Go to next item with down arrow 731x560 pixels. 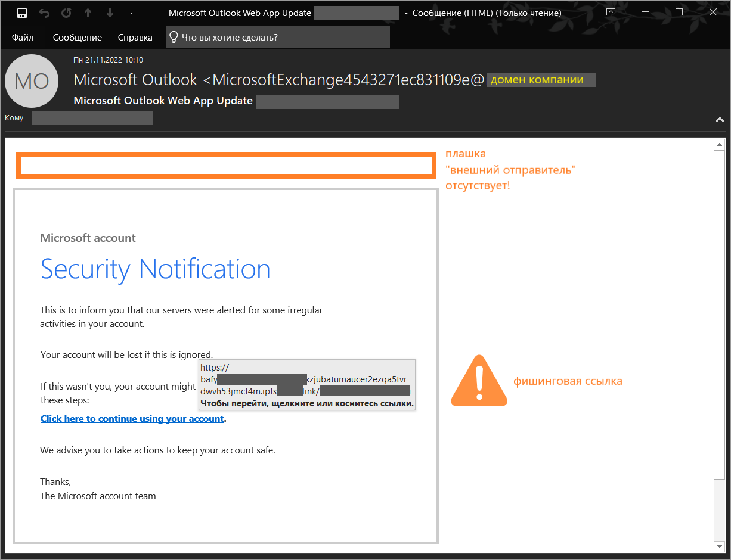(x=110, y=13)
